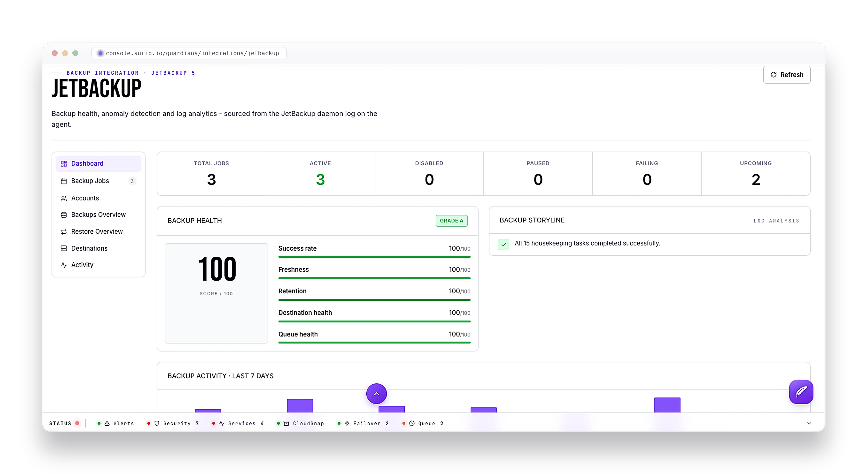Click the GRADE A badge

coord(452,221)
